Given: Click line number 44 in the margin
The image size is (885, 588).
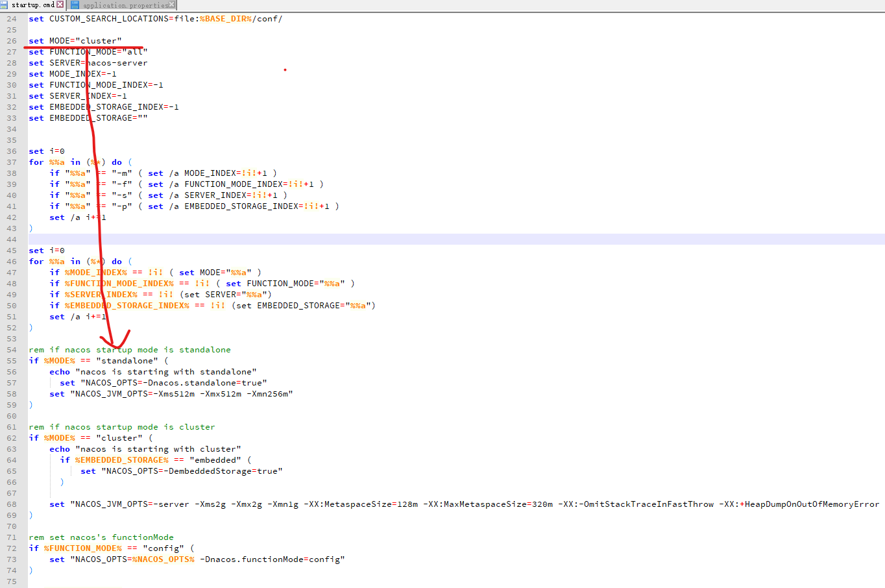Looking at the screenshot, I should (x=12, y=239).
